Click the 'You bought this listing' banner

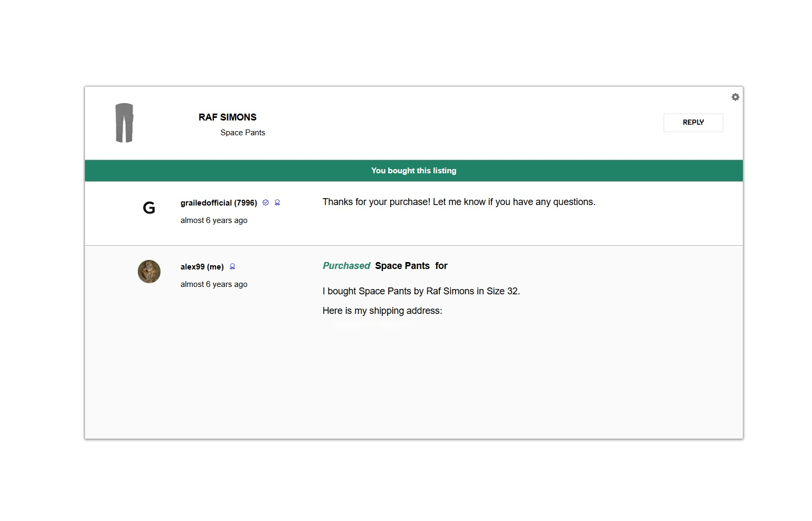pos(414,171)
